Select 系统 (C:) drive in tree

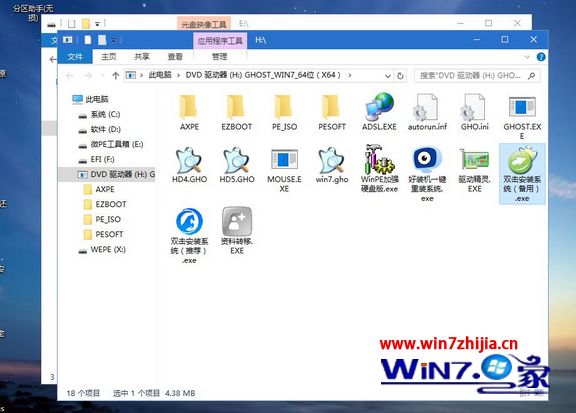click(x=99, y=114)
